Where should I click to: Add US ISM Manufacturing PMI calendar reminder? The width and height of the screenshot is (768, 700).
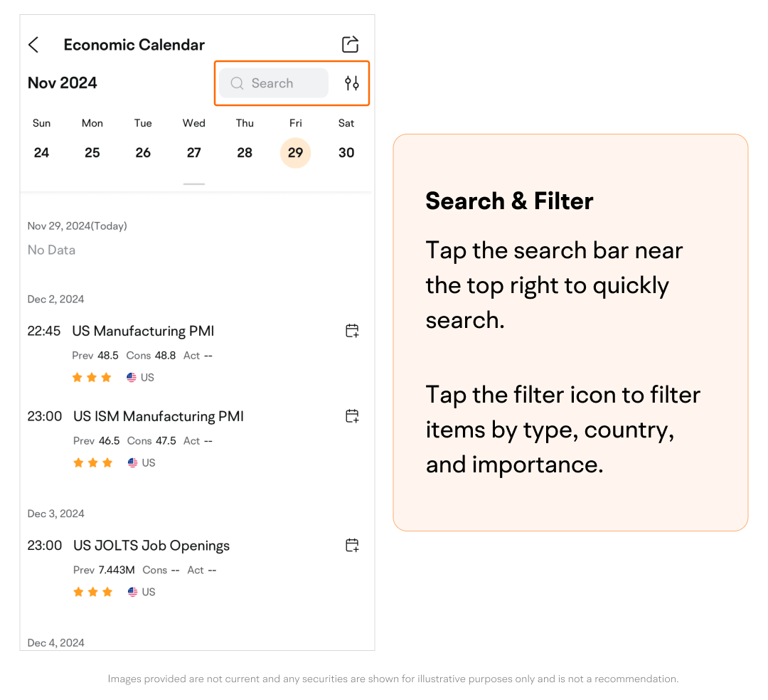coord(352,416)
